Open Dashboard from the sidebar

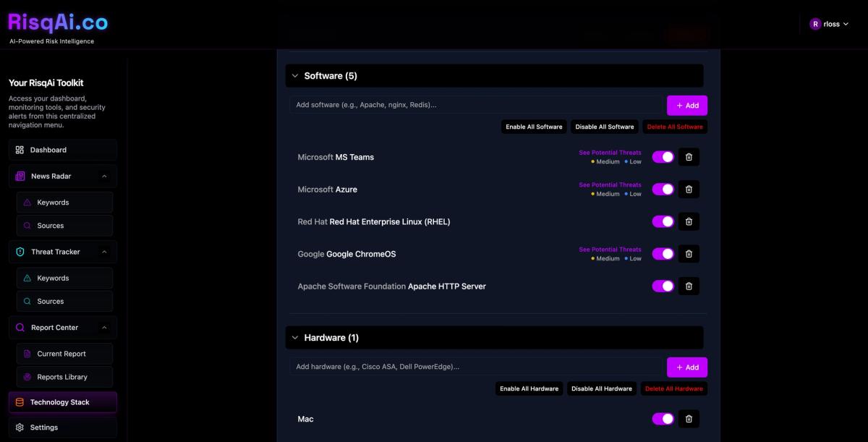(63, 150)
